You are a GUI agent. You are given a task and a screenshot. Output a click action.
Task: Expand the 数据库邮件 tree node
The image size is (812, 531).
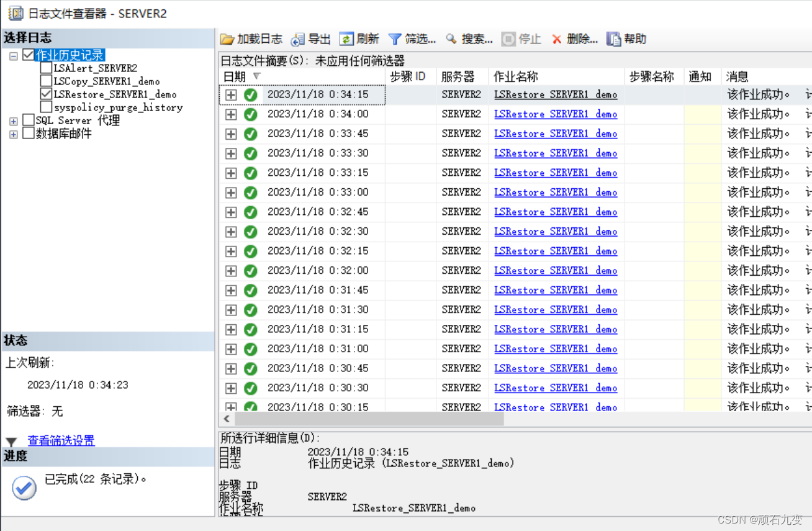pos(14,134)
